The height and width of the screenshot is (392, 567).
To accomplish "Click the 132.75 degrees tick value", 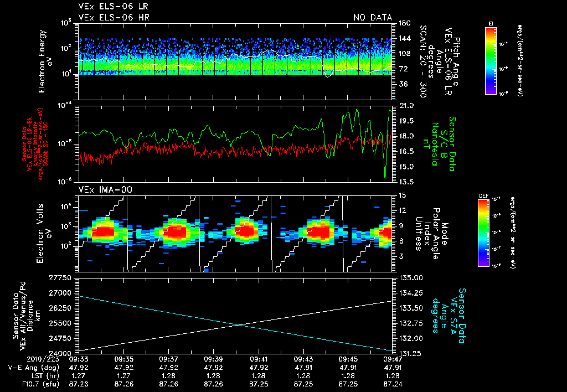I will (410, 323).
